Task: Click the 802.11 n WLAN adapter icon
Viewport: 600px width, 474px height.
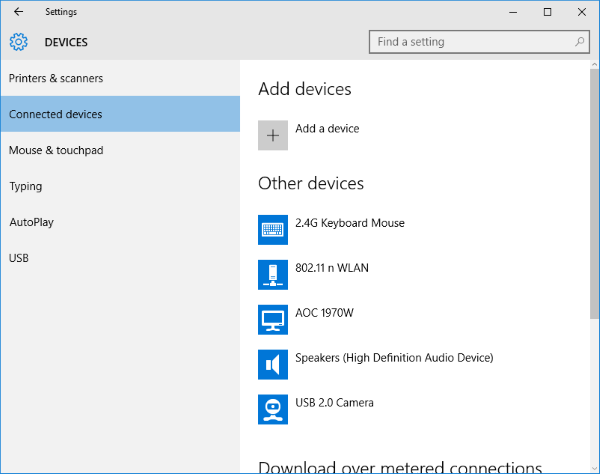Action: [273, 275]
